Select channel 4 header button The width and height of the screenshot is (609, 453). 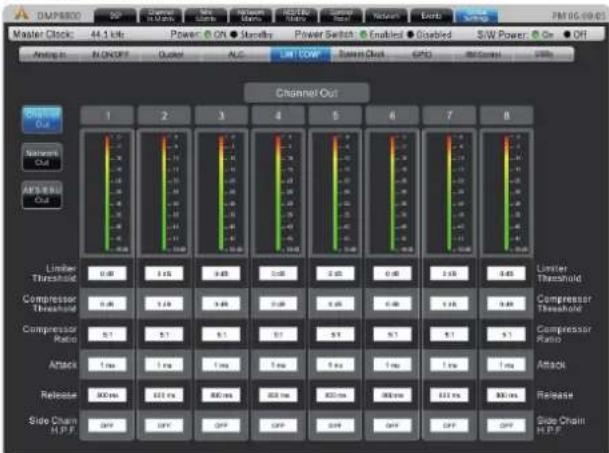[278, 115]
